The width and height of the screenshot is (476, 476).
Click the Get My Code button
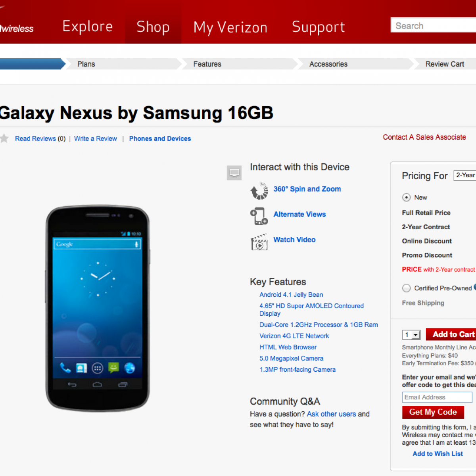click(433, 413)
